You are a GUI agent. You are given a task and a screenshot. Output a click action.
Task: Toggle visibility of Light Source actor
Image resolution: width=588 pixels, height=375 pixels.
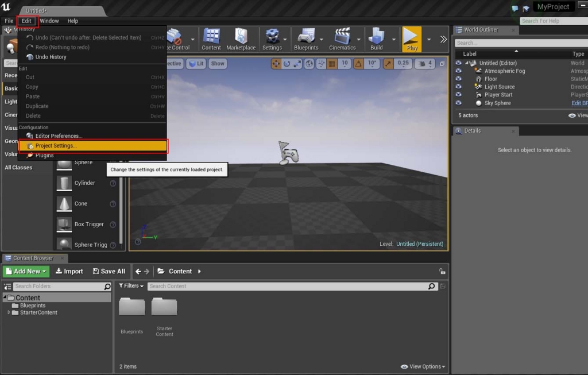pos(458,87)
